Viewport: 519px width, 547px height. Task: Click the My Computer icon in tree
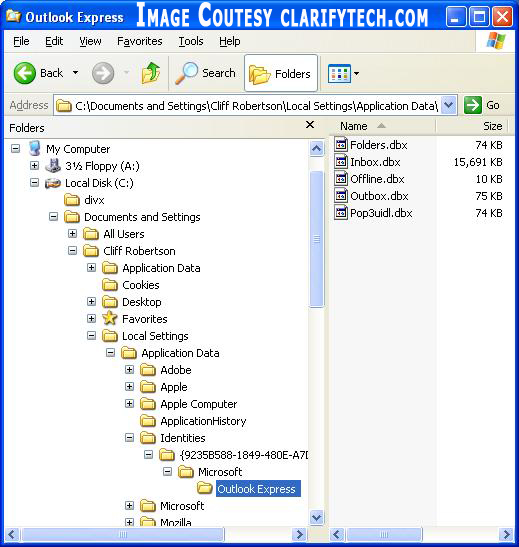coord(35,149)
